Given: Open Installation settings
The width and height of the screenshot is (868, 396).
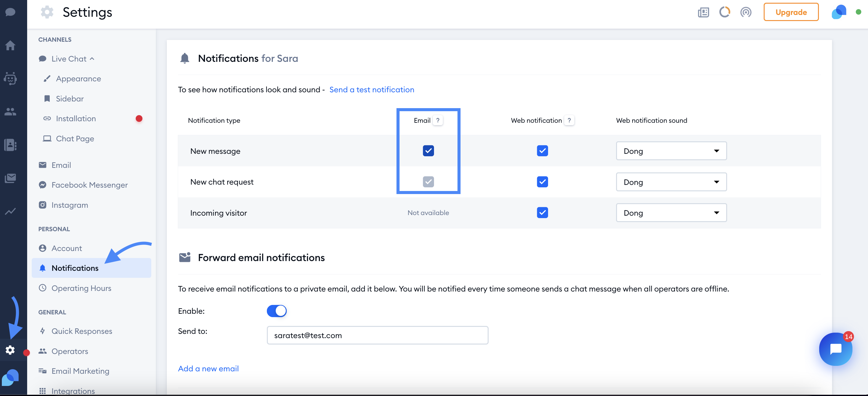Looking at the screenshot, I should 75,119.
